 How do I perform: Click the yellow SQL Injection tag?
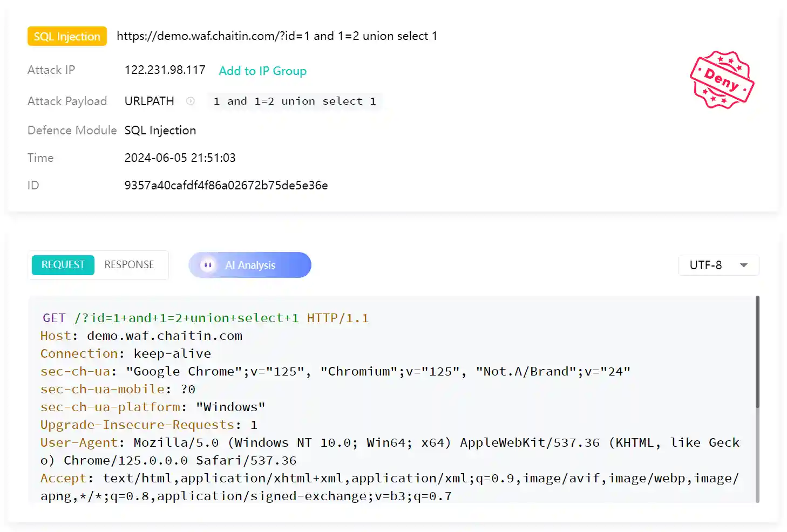tap(67, 36)
